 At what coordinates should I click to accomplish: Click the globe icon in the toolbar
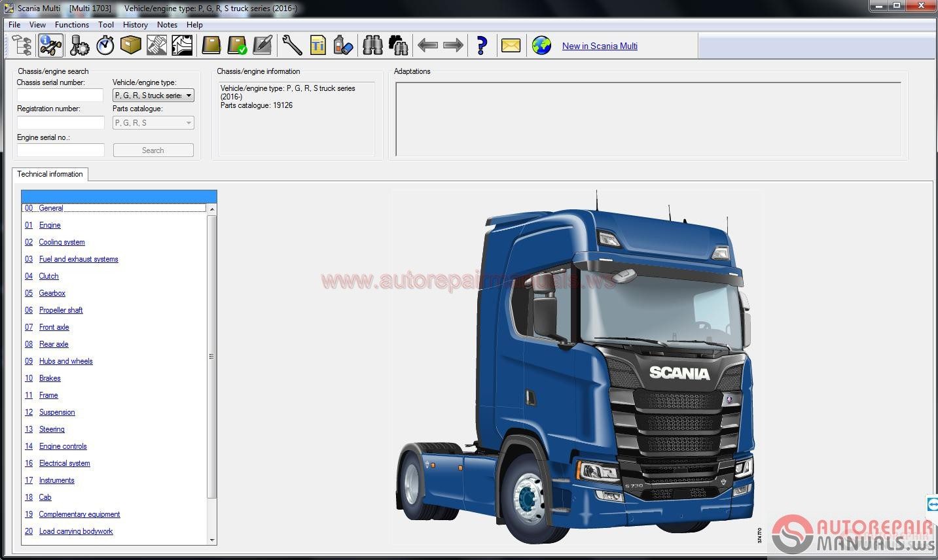541,46
